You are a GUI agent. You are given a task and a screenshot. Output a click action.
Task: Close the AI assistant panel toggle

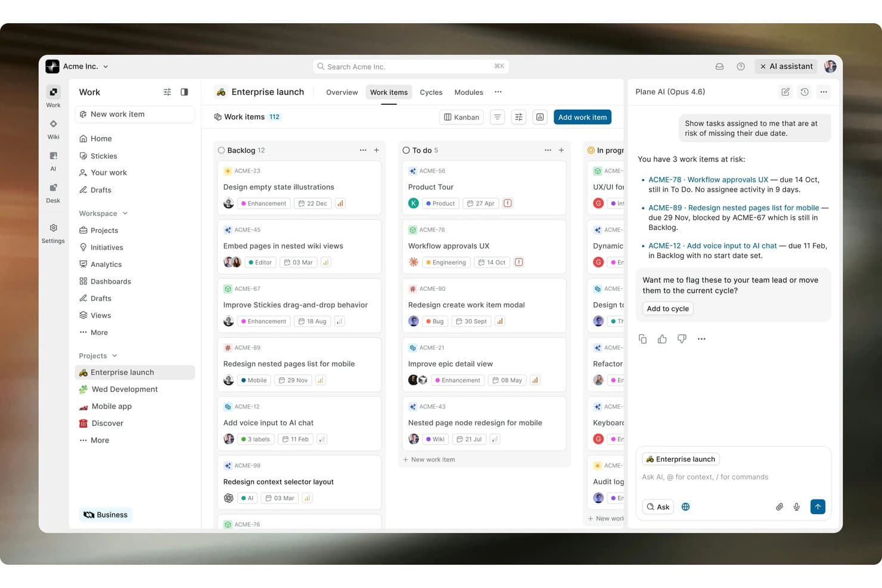[x=786, y=67]
